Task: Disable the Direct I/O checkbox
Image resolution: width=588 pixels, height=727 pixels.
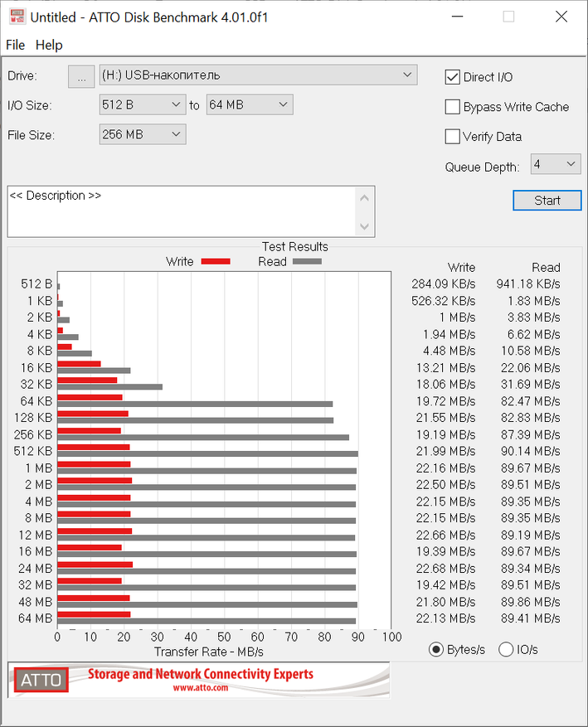Action: coord(453,77)
